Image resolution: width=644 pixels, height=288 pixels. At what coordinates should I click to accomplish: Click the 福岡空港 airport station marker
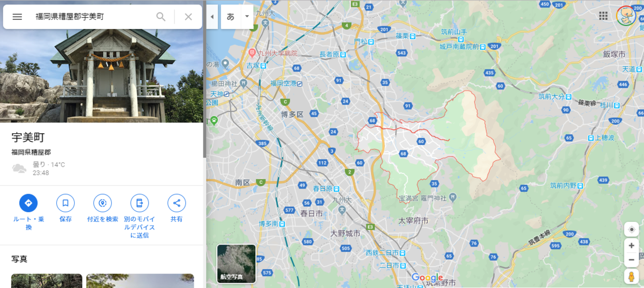tap(299, 83)
